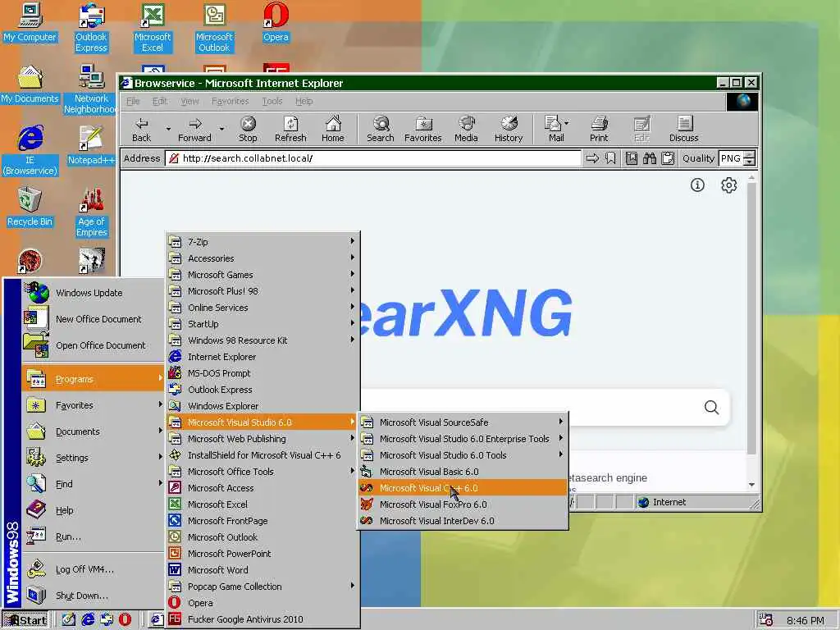Launch Microsoft Visual InterDev 6.0
This screenshot has height=630, width=840.
point(463,521)
